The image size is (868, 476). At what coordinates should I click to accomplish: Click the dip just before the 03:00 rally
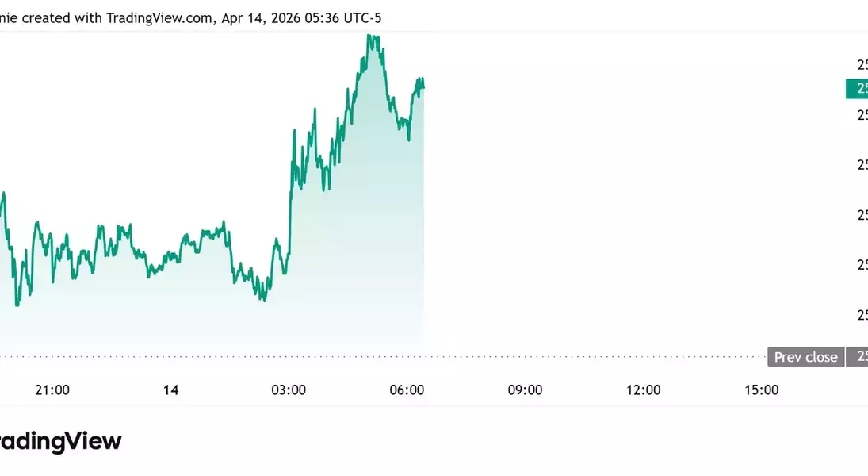point(264,300)
